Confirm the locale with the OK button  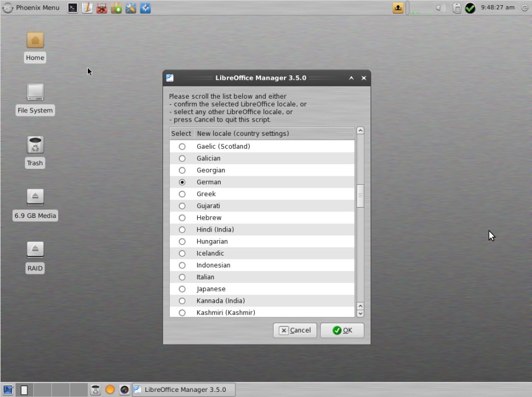tap(342, 330)
